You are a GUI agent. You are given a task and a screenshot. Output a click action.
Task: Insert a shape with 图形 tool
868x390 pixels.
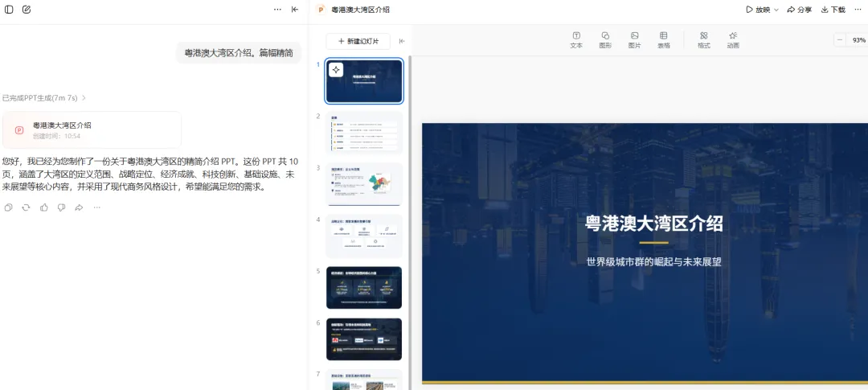pos(605,40)
